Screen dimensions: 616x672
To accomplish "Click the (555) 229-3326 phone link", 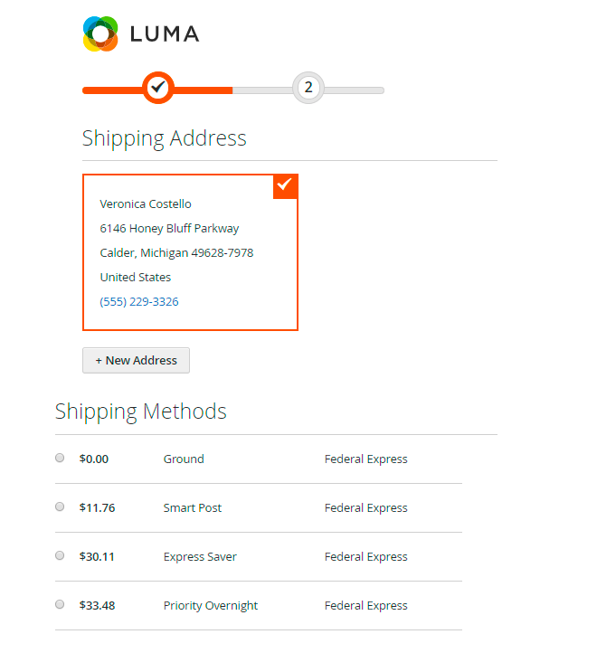I will point(139,302).
